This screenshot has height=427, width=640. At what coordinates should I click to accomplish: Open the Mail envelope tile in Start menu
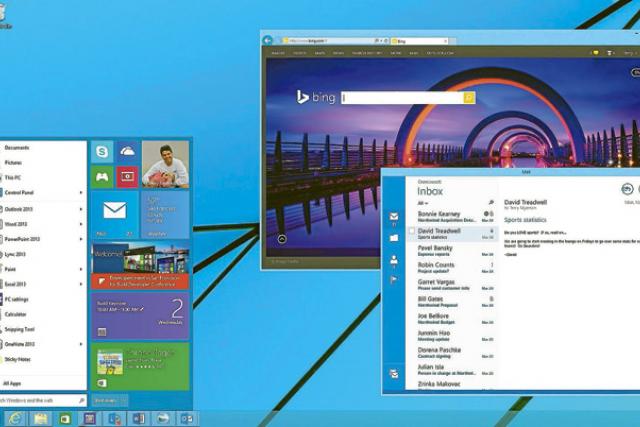[115, 215]
